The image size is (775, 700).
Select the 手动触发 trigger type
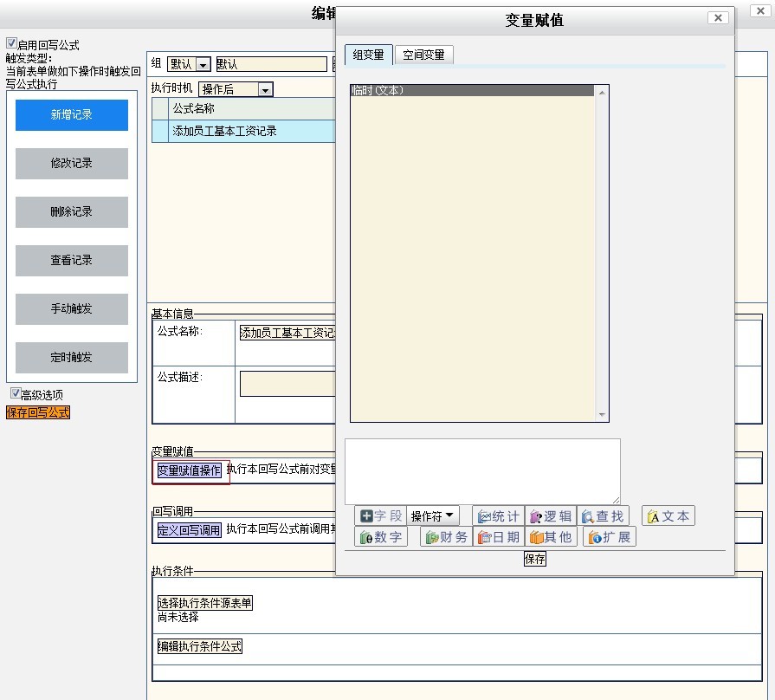click(x=72, y=309)
